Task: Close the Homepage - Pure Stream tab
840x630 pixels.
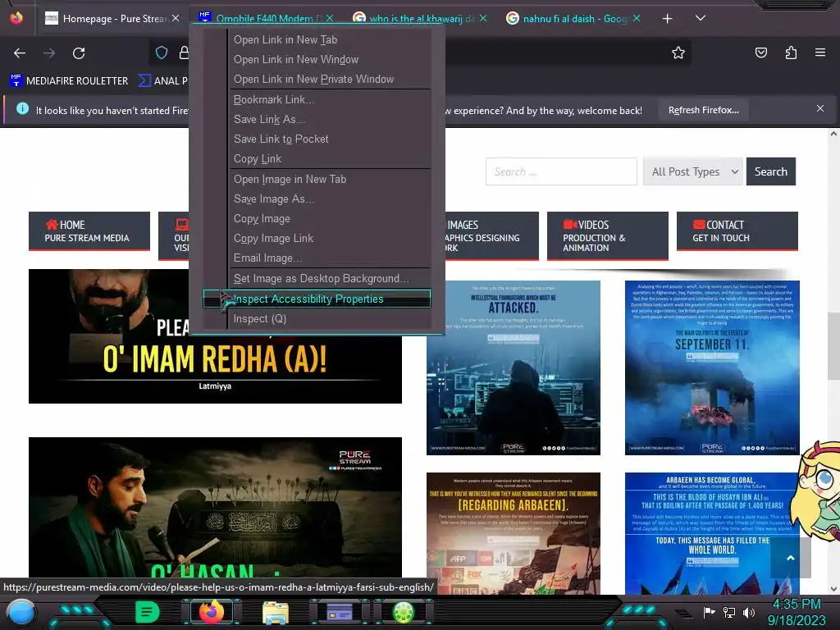Action: pos(176,18)
